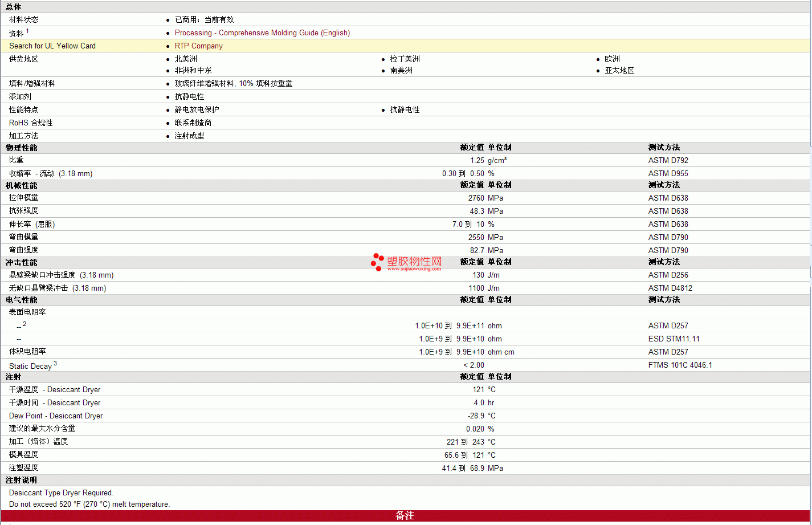Open the RTP Company UL Yellow Card link
This screenshot has height=525, width=812.
[x=199, y=46]
